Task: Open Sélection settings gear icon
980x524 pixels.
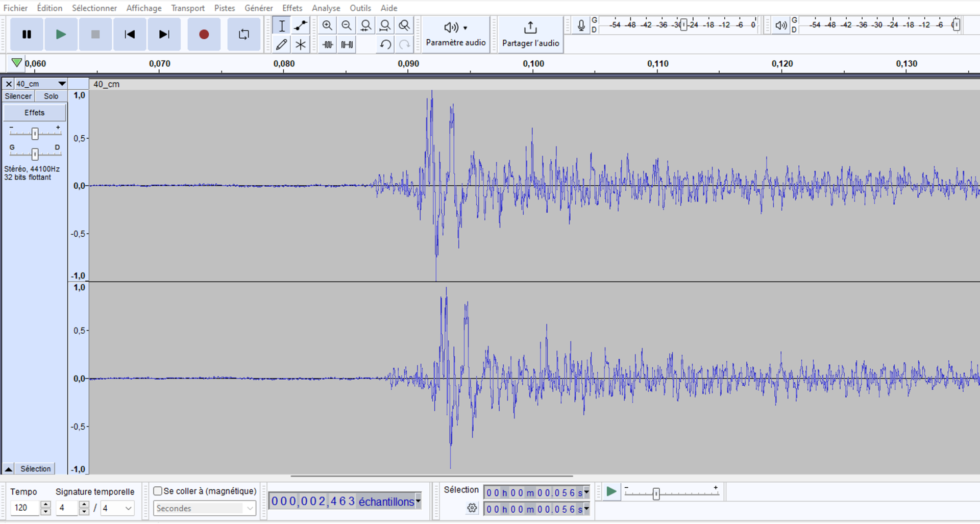Action: (x=472, y=508)
